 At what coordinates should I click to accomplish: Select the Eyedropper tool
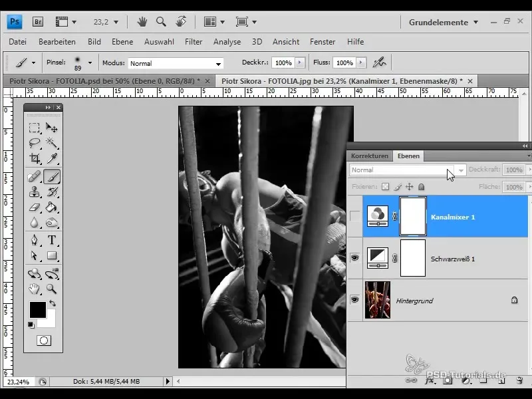click(52, 158)
